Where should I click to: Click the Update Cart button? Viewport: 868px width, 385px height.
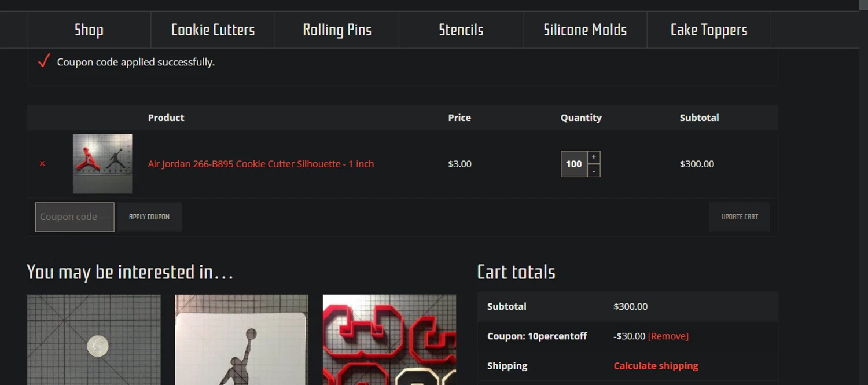pyautogui.click(x=740, y=217)
